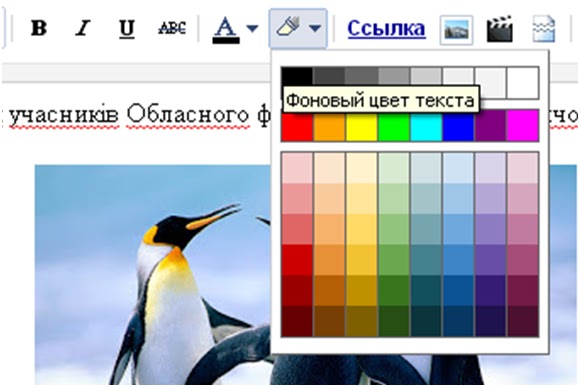Choose darkest green swatch in bottom row

click(394, 321)
